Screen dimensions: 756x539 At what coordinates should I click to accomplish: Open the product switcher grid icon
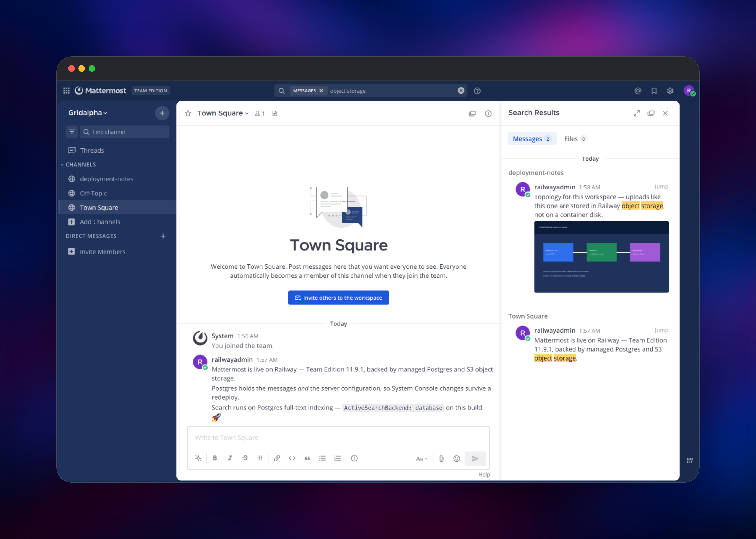pyautogui.click(x=66, y=91)
